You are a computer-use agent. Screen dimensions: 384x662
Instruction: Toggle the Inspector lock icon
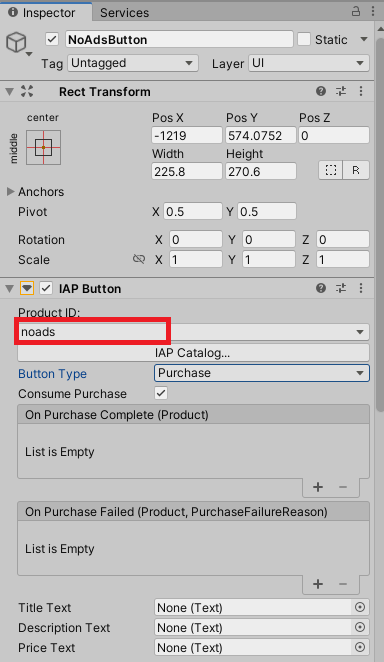[x=356, y=11]
